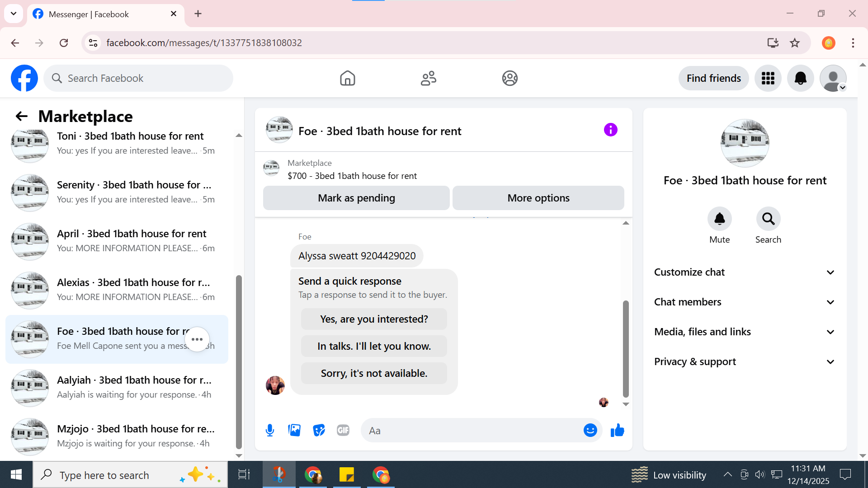The height and width of the screenshot is (488, 868).
Task: Reload the page
Action: pos(64,43)
